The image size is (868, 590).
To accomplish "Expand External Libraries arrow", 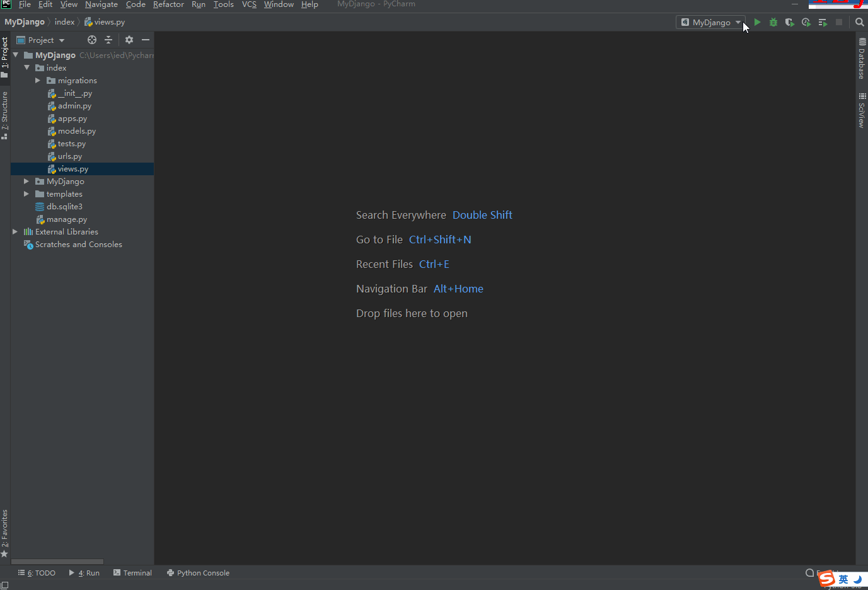I will coord(15,231).
